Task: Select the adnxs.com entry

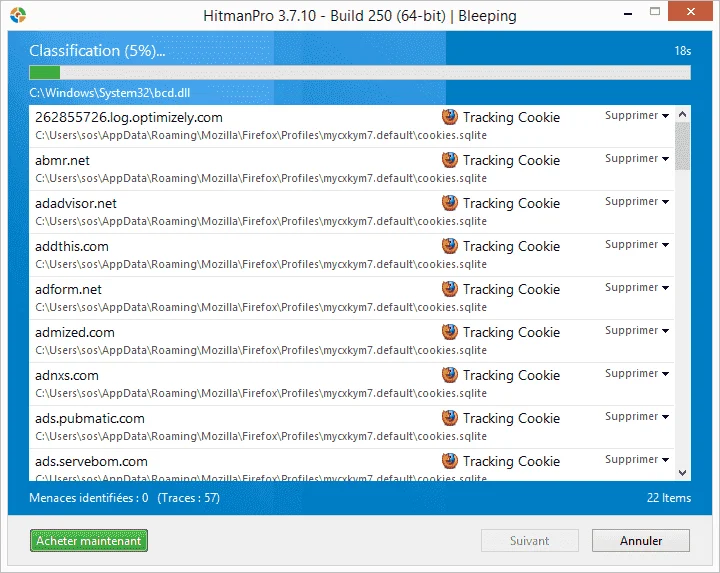Action: 351,384
